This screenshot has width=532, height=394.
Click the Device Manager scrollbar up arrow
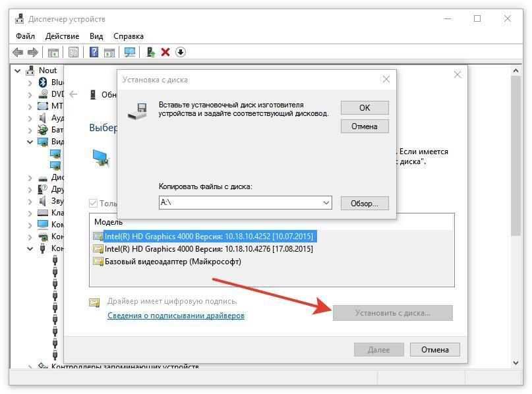pos(516,70)
